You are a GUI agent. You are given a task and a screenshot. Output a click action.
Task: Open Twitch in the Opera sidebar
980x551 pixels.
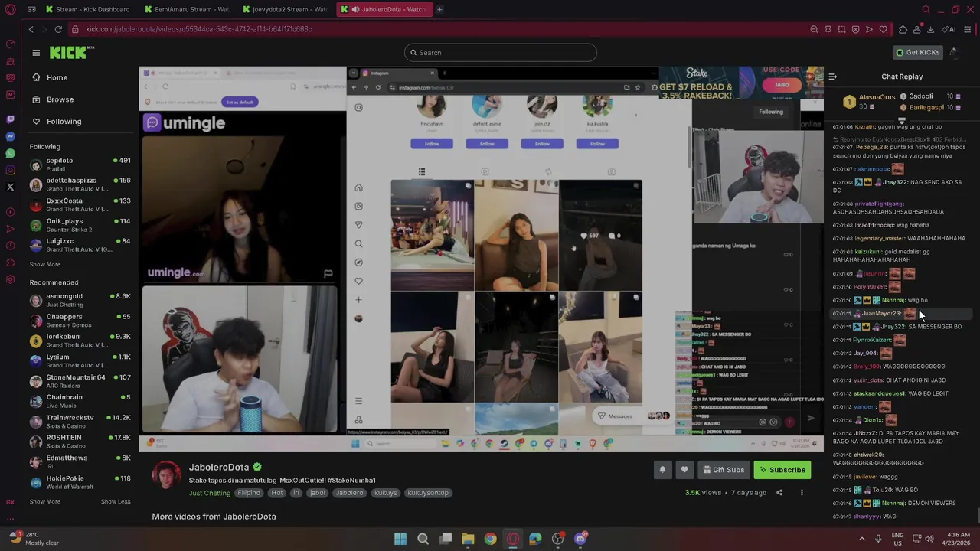[x=10, y=119]
